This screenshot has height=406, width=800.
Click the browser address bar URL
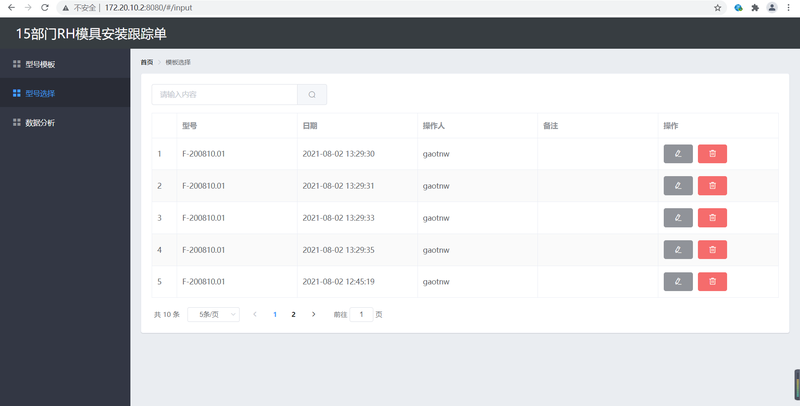[148, 8]
